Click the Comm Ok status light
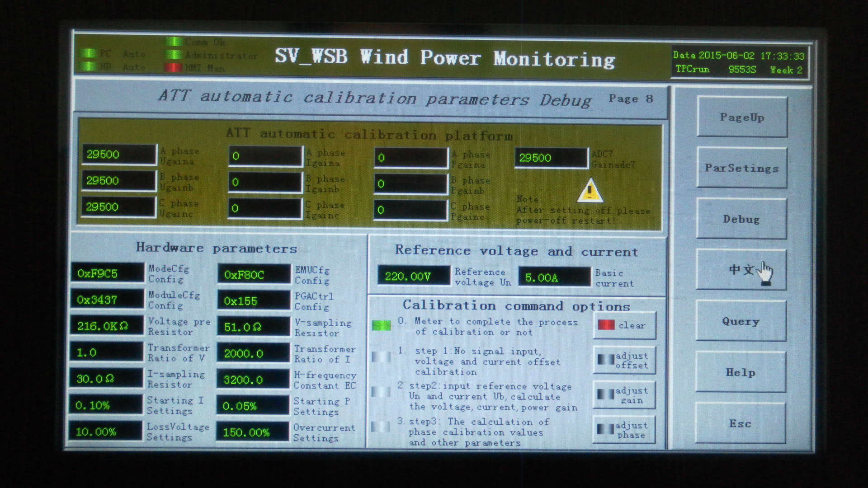 coord(174,42)
